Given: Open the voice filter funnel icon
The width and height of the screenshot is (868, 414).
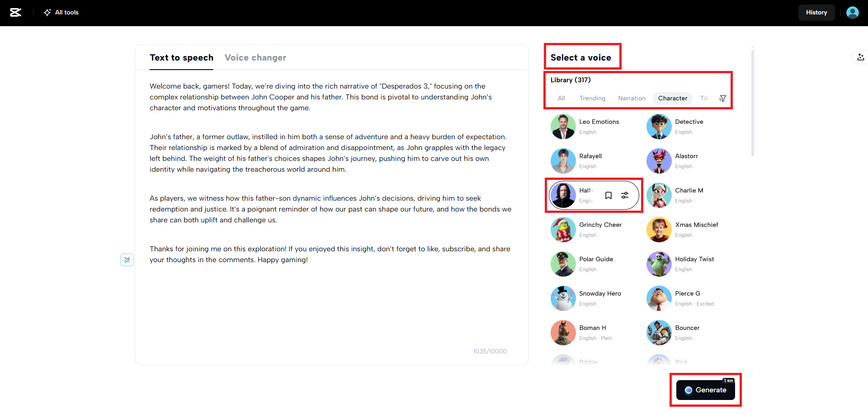Looking at the screenshot, I should coord(723,98).
